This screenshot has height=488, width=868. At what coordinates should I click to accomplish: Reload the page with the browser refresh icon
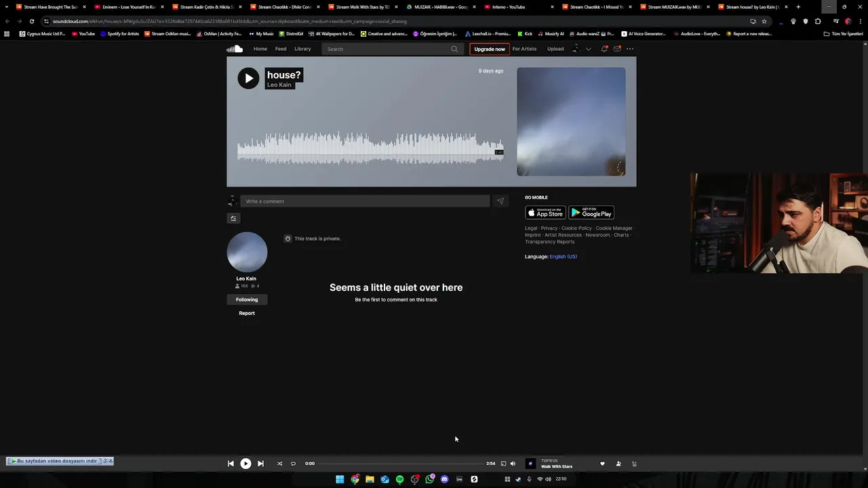31,21
